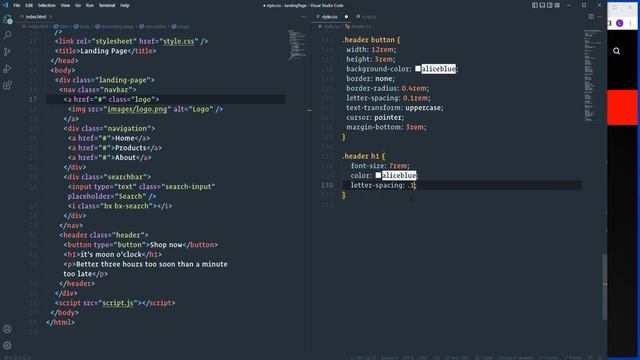Open the browser three-dot menu
The image size is (640, 360).
[x=631, y=23]
